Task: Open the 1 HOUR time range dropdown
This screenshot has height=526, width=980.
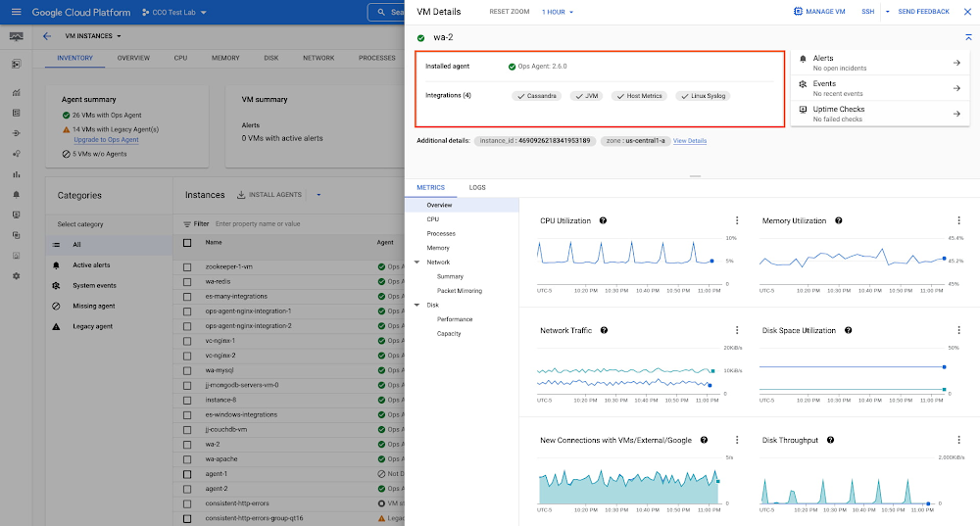Action: 558,12
